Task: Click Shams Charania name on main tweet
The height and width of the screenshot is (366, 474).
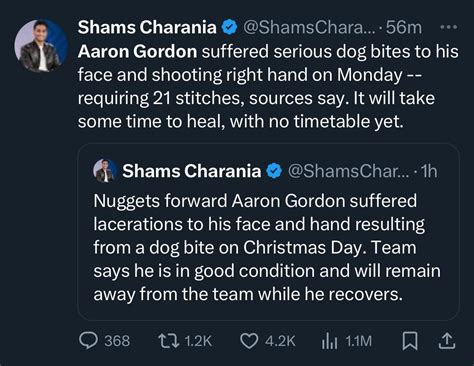Action: click(x=147, y=27)
